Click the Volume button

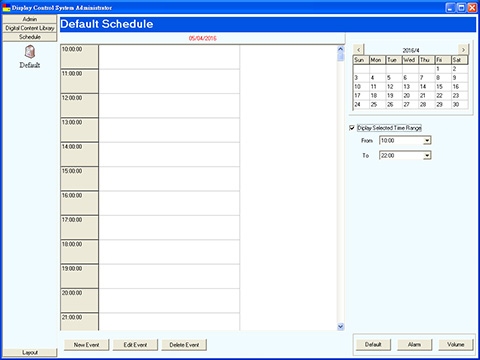(456, 344)
